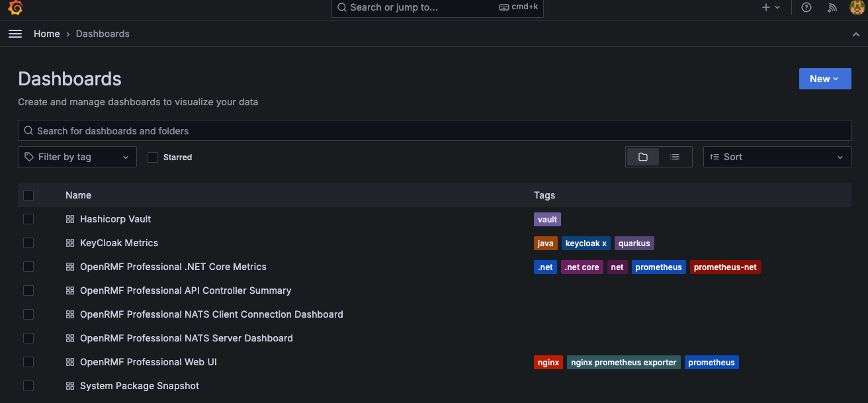Click the tag icon in Filter by tag

click(x=29, y=157)
